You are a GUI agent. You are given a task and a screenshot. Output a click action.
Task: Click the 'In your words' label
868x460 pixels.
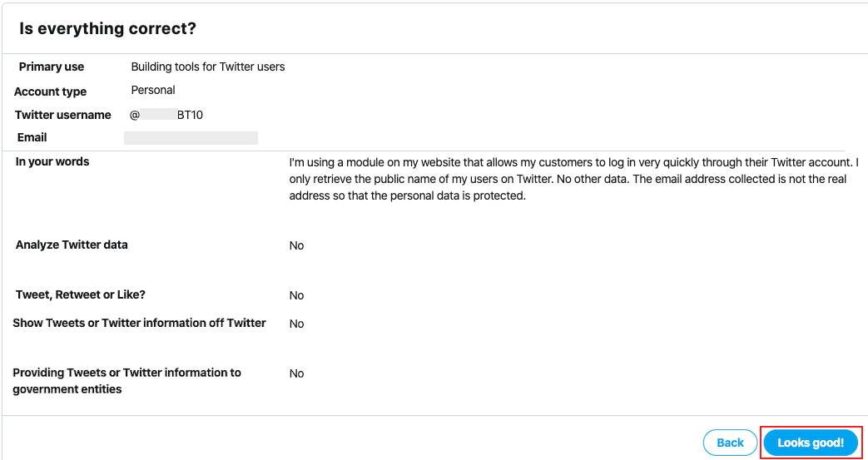(52, 161)
